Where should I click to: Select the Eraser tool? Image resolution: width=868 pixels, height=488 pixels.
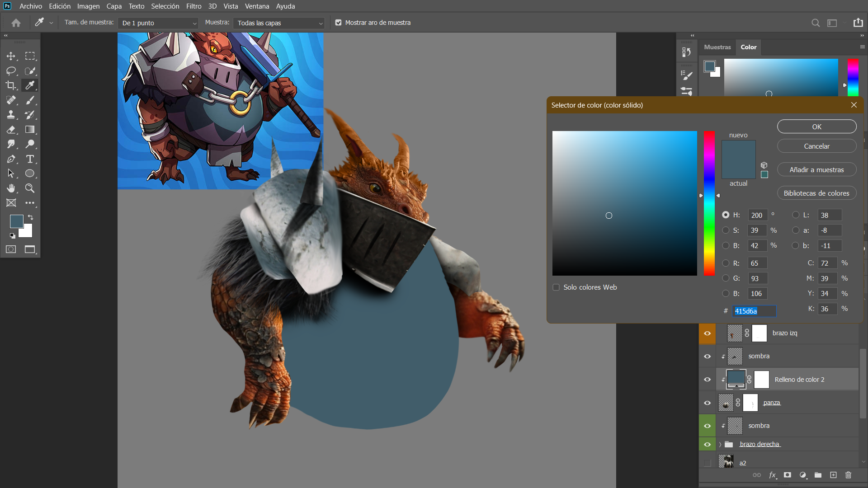[x=11, y=130]
